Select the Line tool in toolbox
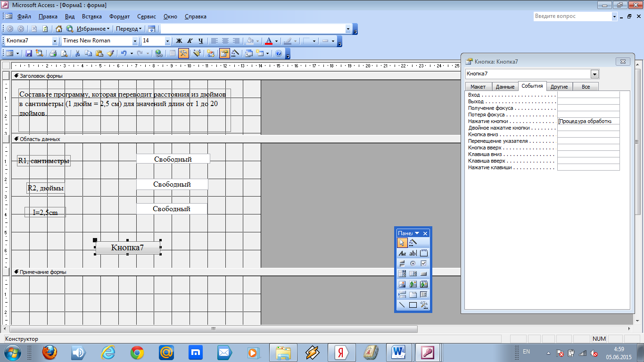Viewport: 644px width, 362px height. [402, 305]
